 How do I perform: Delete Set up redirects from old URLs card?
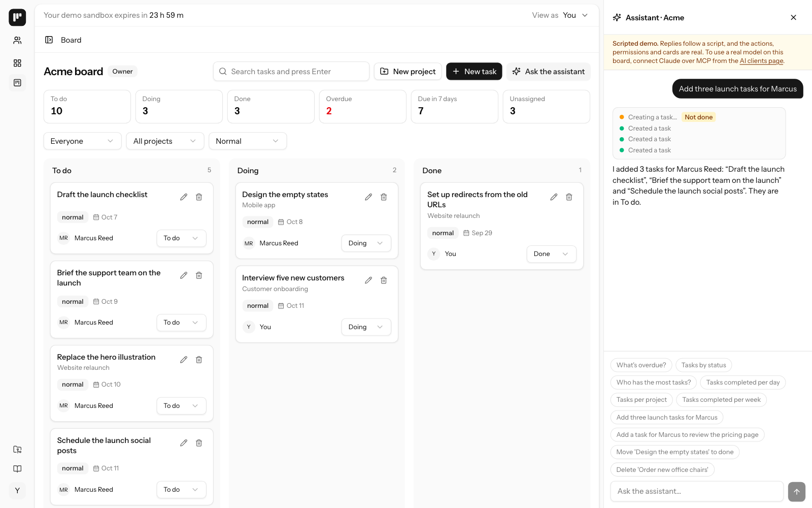coord(569,197)
